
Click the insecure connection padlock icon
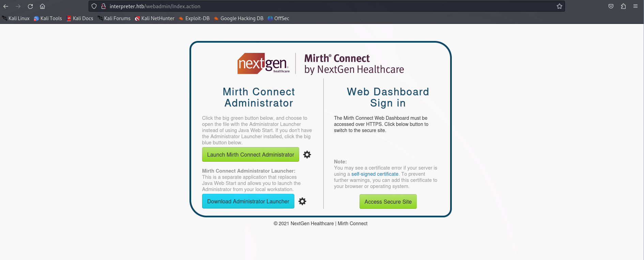[103, 6]
